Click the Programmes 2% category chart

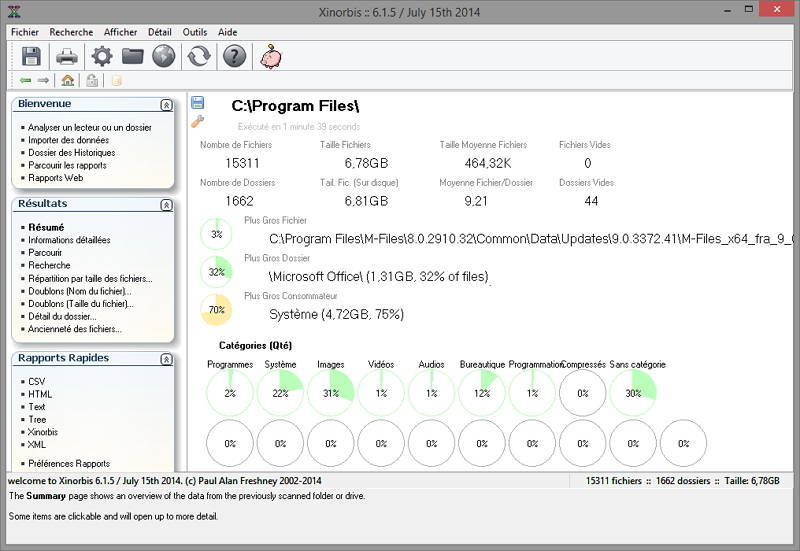[230, 393]
